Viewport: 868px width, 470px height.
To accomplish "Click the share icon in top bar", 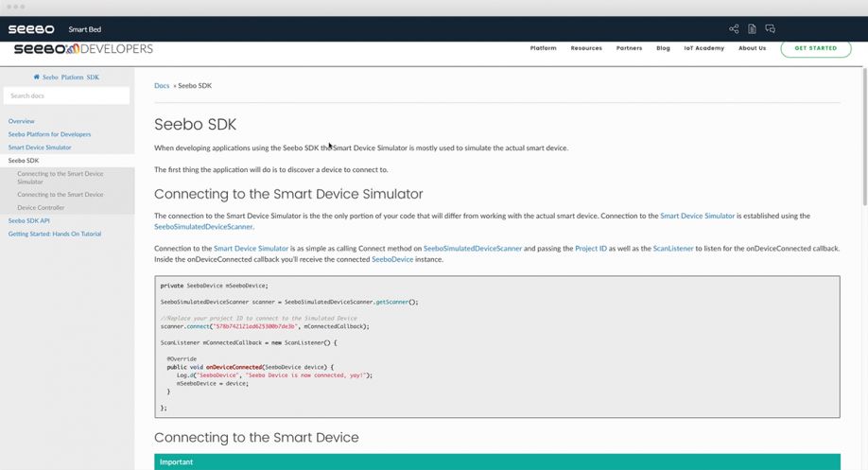I will pyautogui.click(x=734, y=28).
